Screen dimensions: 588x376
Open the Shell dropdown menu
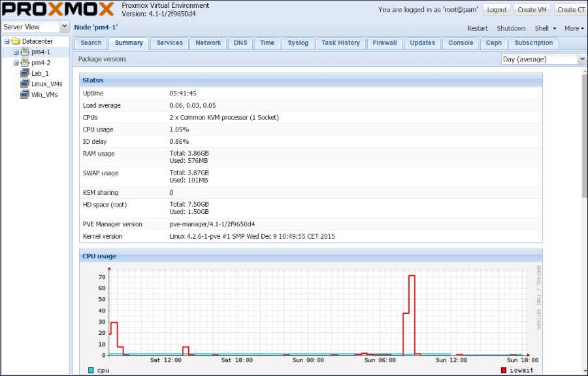click(546, 28)
